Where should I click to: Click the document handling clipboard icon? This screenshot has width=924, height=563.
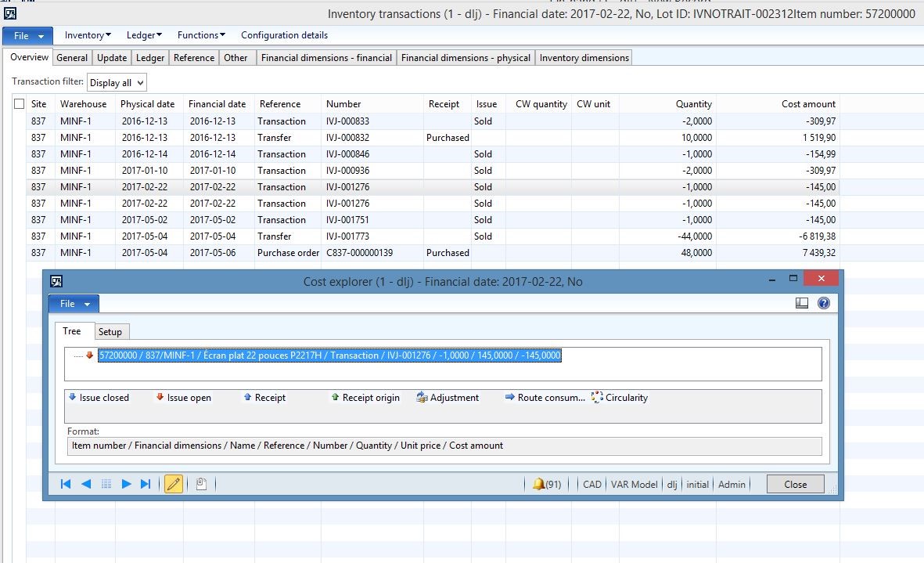tap(201, 485)
